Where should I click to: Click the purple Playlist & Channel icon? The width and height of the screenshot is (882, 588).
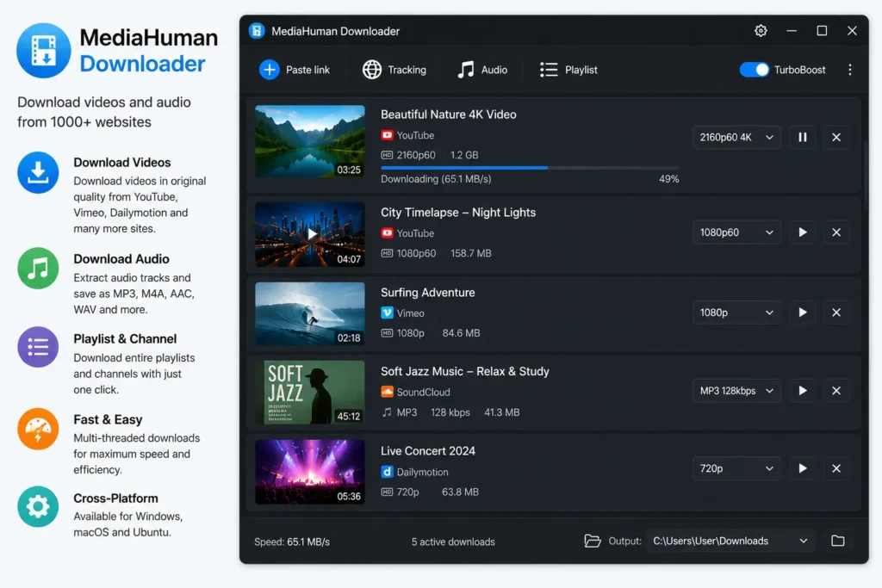(38, 347)
